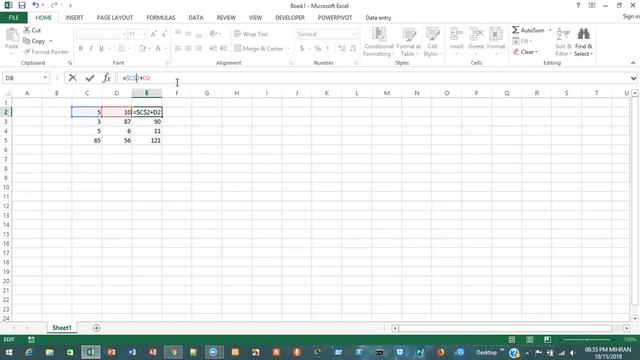Switch to the DATA tab

pyautogui.click(x=196, y=18)
